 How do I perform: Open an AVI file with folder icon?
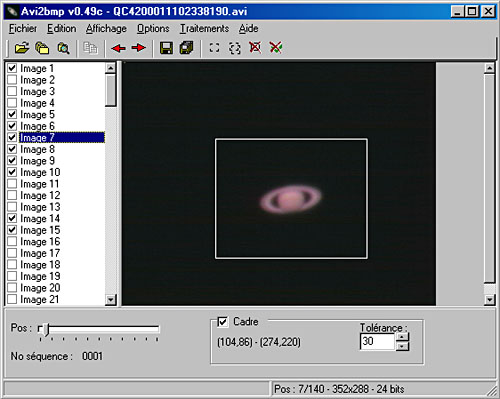(22, 48)
